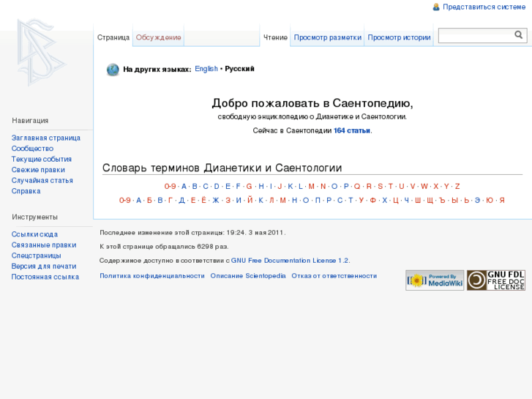Open Cyrillic glossary letter Д
532x399 pixels.
pyautogui.click(x=182, y=201)
